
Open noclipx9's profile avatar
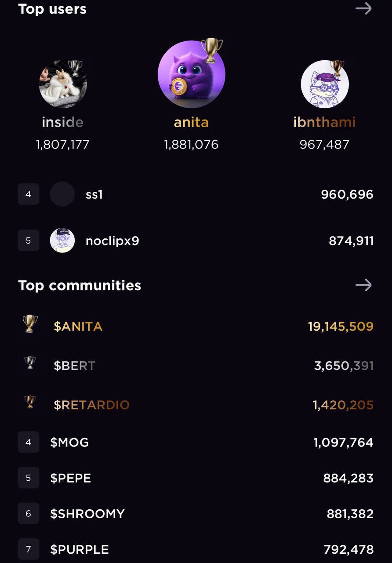pyautogui.click(x=62, y=240)
